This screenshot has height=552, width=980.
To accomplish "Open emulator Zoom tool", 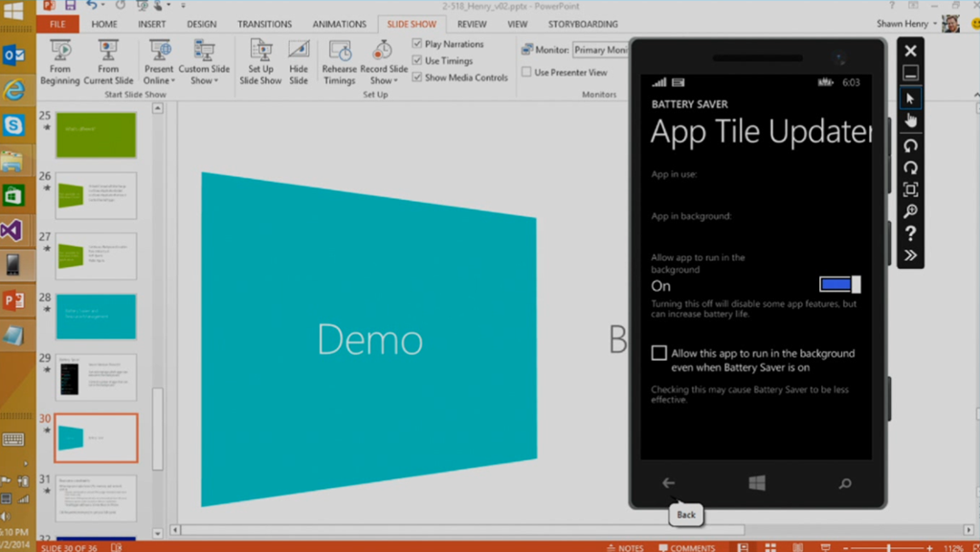I will 911,211.
